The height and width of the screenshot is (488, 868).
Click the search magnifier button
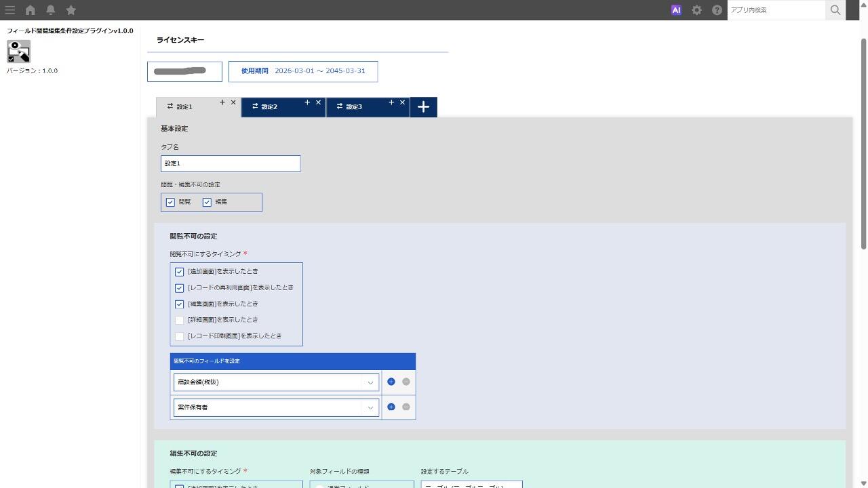835,10
